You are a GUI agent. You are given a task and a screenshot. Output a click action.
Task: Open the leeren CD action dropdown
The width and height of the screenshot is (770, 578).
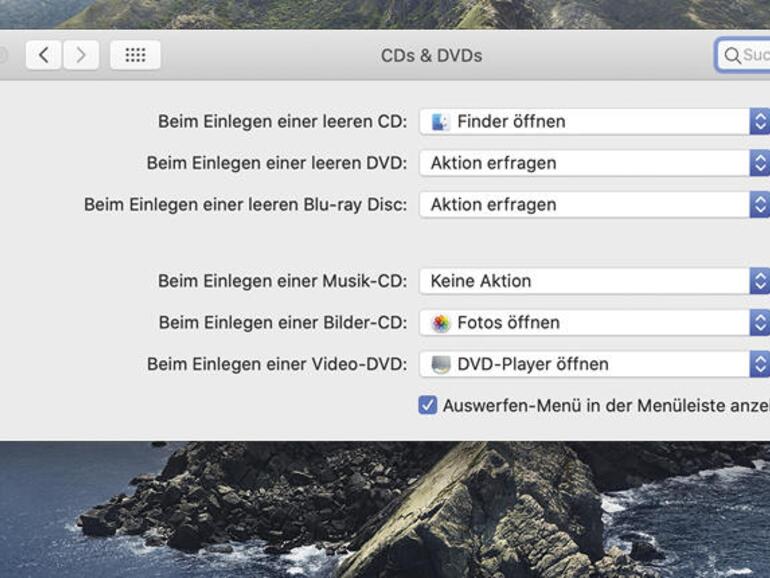[590, 122]
